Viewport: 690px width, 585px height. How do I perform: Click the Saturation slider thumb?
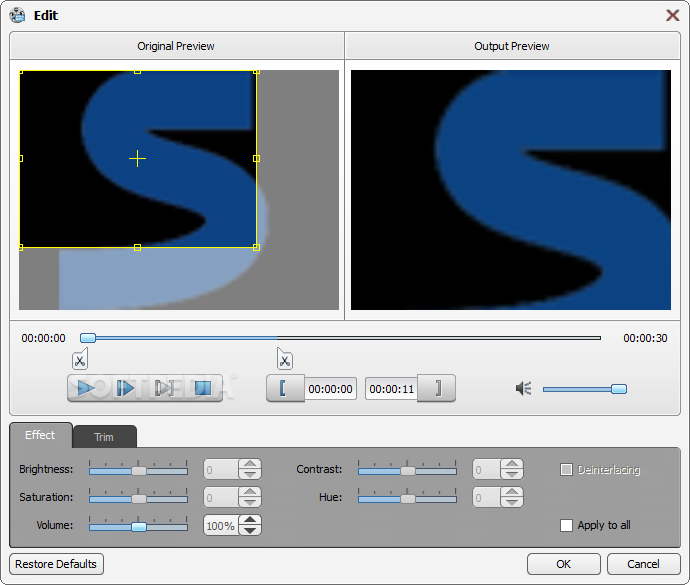point(139,499)
